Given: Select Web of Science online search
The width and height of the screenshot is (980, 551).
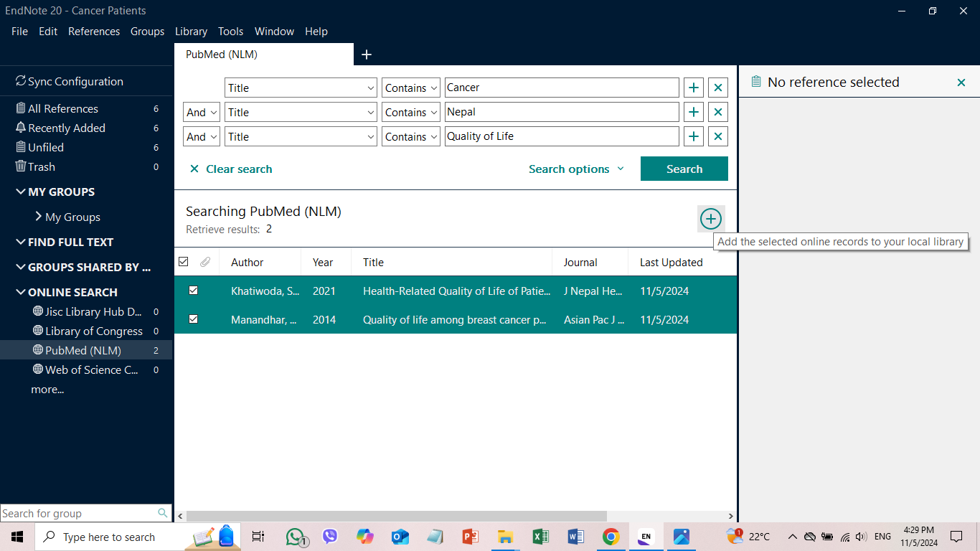Looking at the screenshot, I should click(x=86, y=369).
